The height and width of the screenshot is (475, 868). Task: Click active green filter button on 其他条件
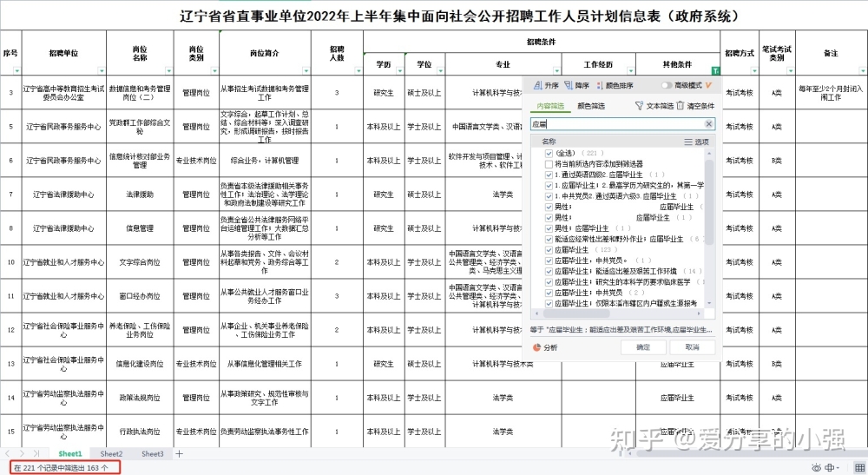715,71
